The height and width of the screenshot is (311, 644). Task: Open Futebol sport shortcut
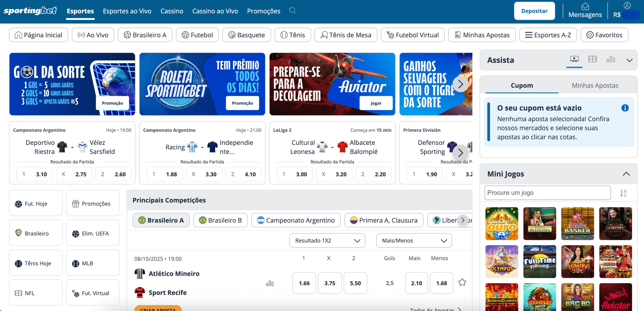click(x=197, y=35)
